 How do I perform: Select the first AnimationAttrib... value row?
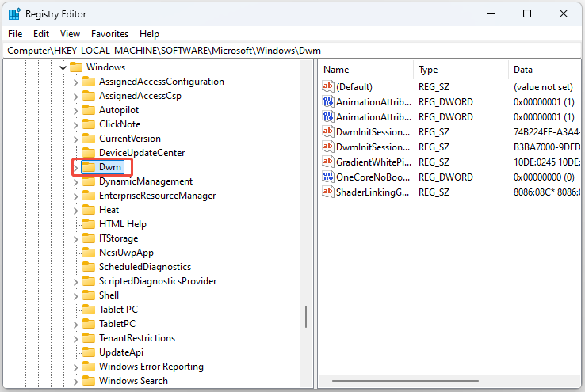(450, 101)
